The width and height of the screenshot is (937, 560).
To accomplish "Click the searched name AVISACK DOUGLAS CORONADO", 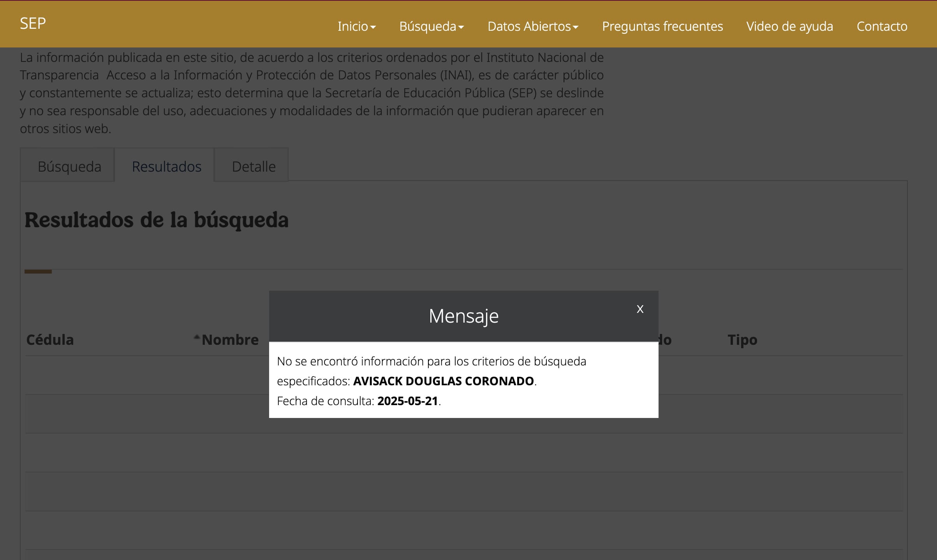I will 443,381.
